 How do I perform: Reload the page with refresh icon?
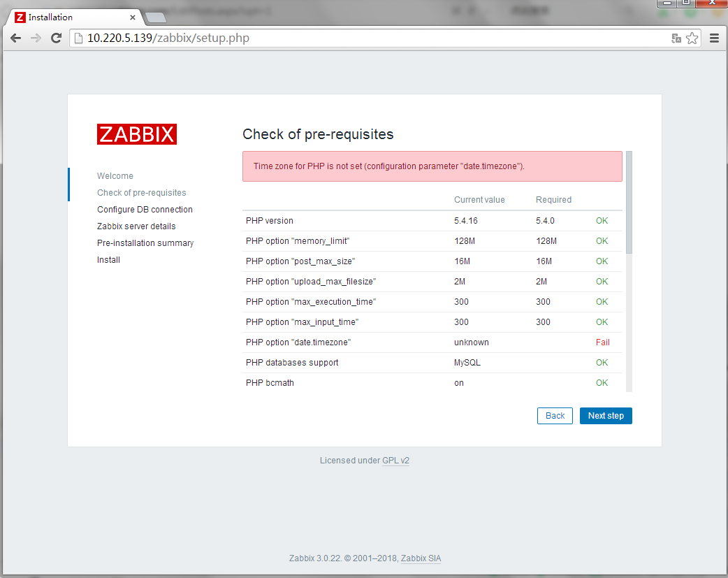click(x=56, y=38)
